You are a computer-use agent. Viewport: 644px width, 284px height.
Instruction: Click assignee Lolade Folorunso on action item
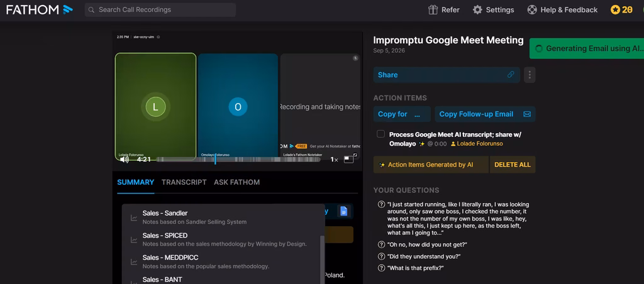(x=477, y=144)
